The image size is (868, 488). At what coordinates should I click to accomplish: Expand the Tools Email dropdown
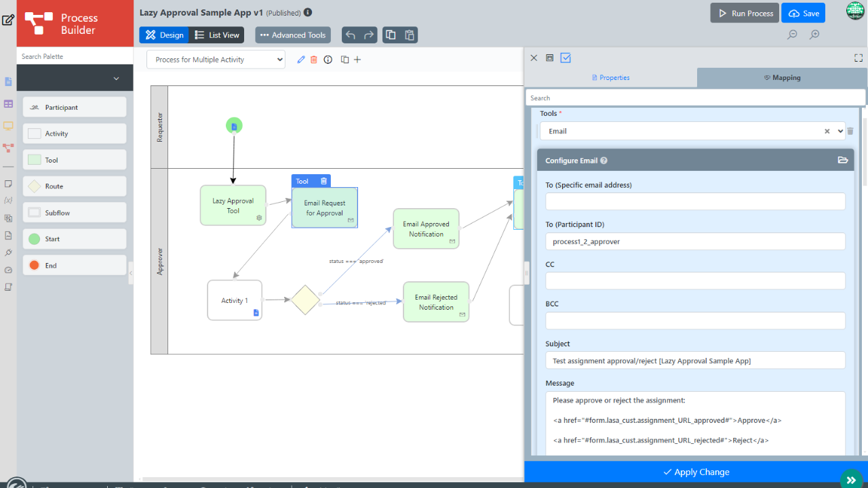841,131
